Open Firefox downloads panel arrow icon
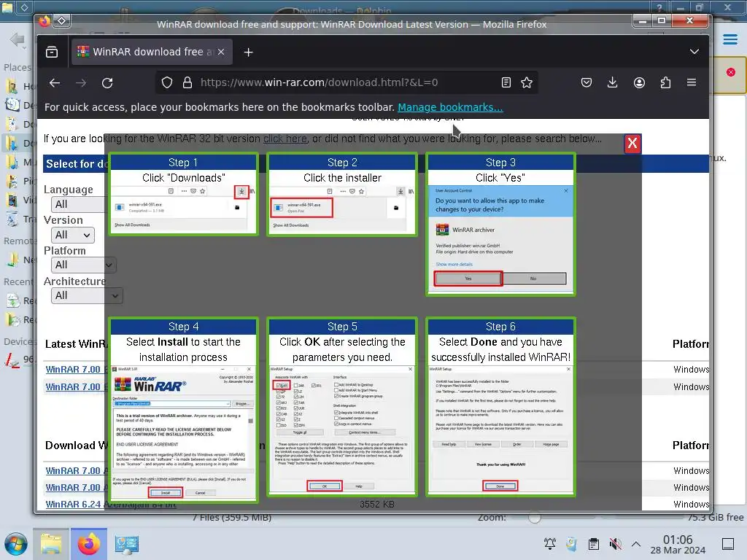Screen dimensions: 747x560 613,82
